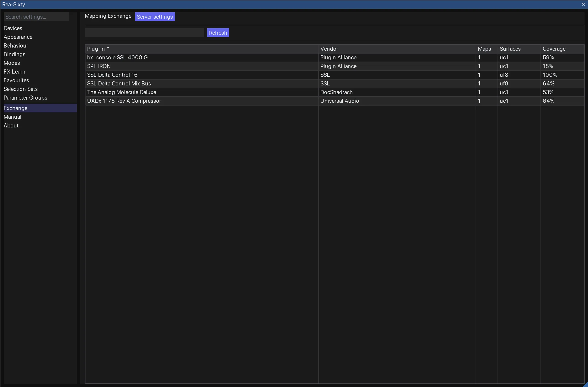Sort by the Maps column header
The width and height of the screenshot is (588, 387).
click(x=487, y=49)
